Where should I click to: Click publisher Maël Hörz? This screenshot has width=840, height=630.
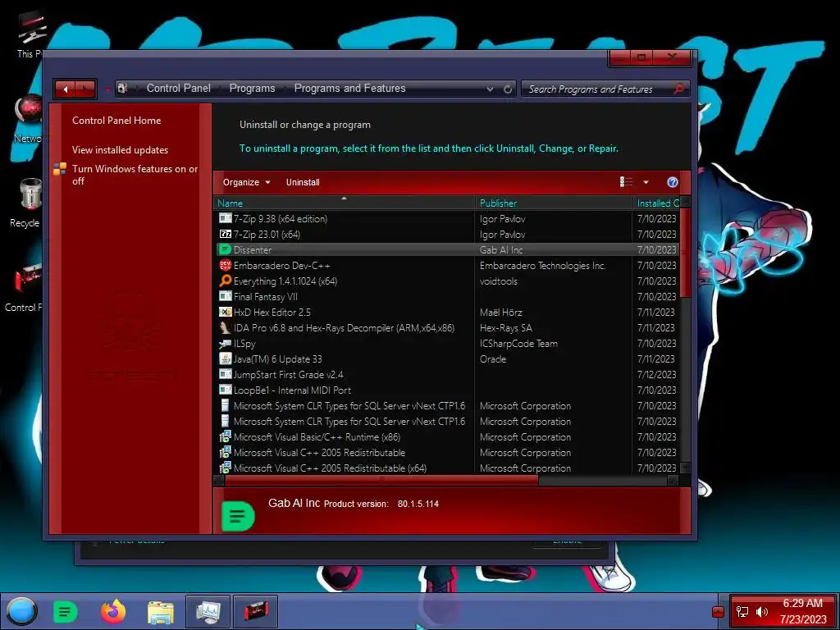pyautogui.click(x=501, y=312)
